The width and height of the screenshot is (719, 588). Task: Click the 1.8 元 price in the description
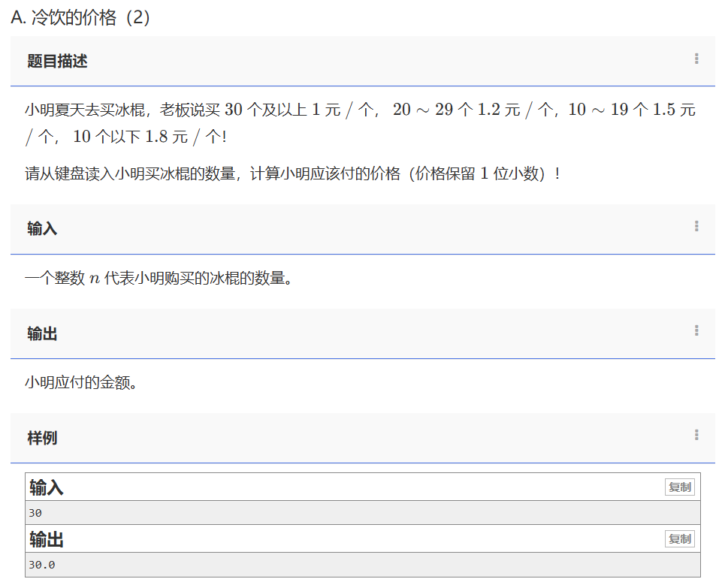click(165, 137)
